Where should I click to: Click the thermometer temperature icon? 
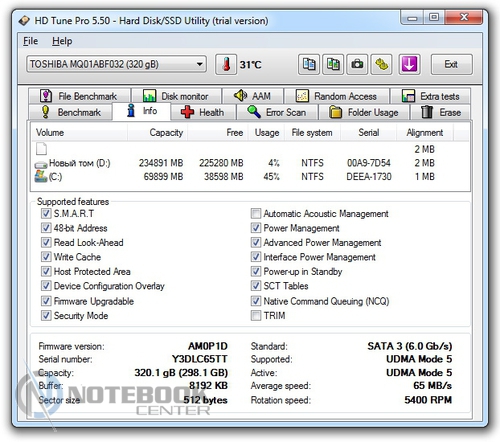click(x=226, y=64)
